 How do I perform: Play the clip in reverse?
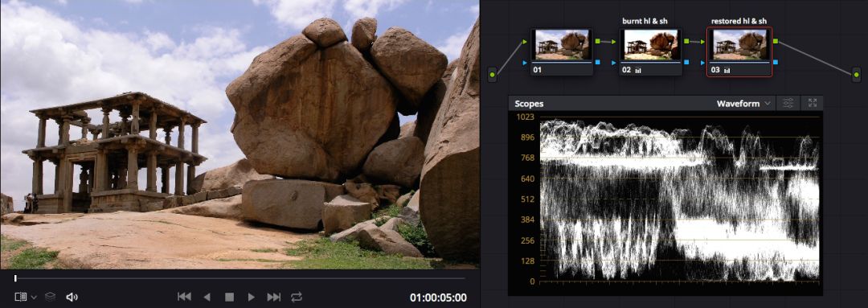coord(207,297)
